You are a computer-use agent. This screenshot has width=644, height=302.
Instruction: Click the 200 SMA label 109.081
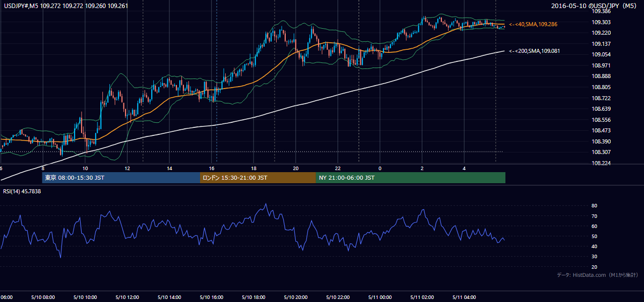click(534, 51)
